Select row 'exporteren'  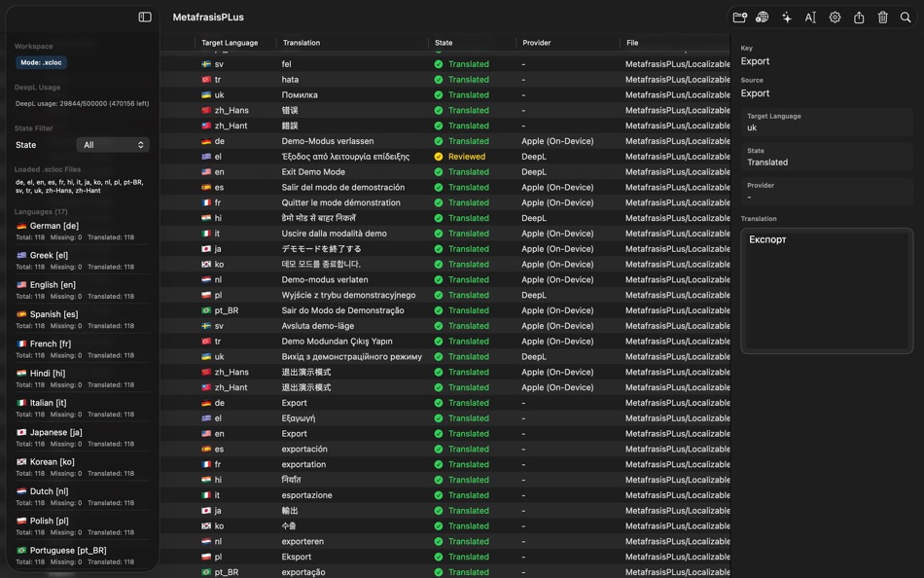(444, 541)
